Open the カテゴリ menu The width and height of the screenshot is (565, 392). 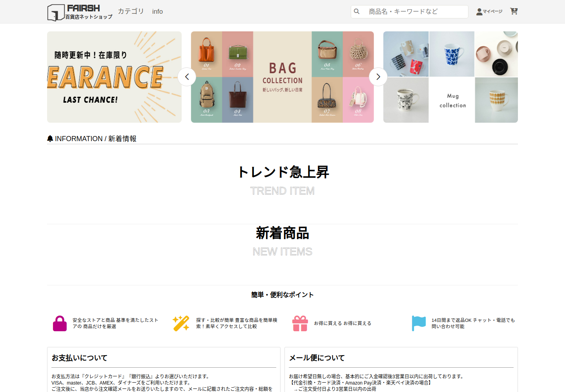coord(131,11)
